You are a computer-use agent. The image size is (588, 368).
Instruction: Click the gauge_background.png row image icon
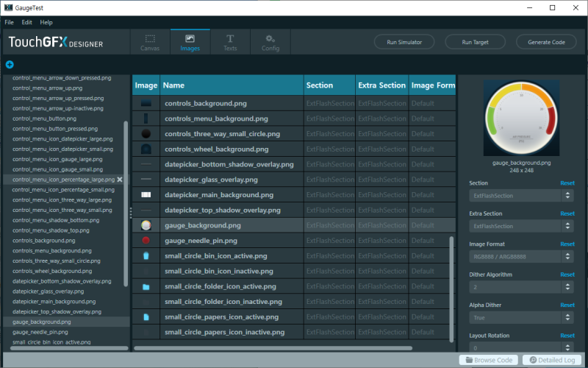(x=146, y=225)
